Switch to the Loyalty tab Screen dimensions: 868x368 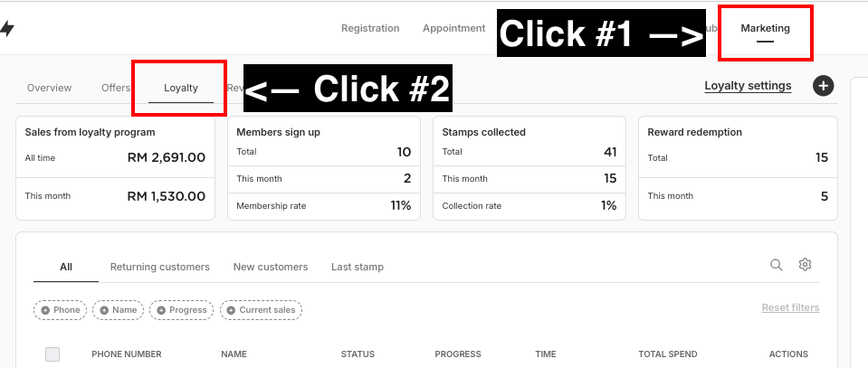180,88
